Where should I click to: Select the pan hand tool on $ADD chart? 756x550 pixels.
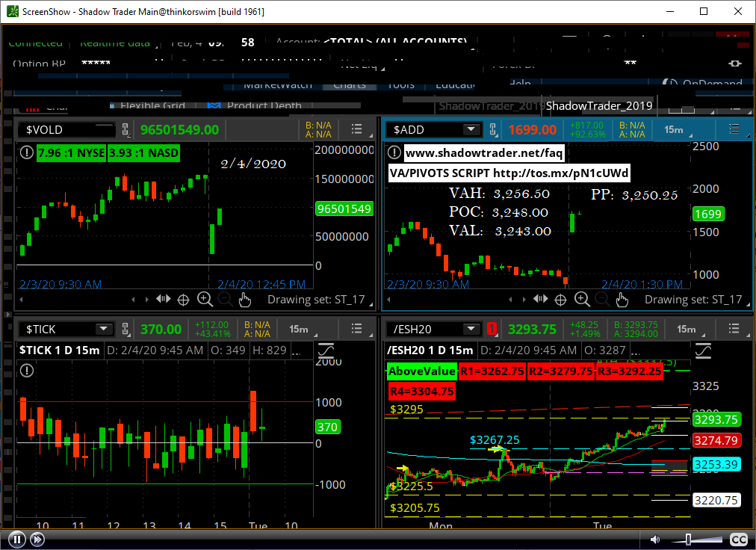tap(622, 300)
